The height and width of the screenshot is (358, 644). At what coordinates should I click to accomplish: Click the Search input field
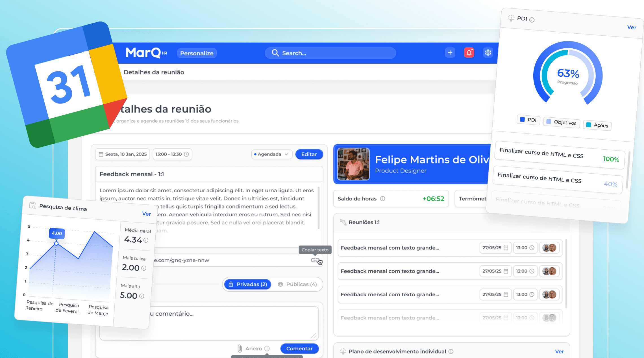click(330, 53)
